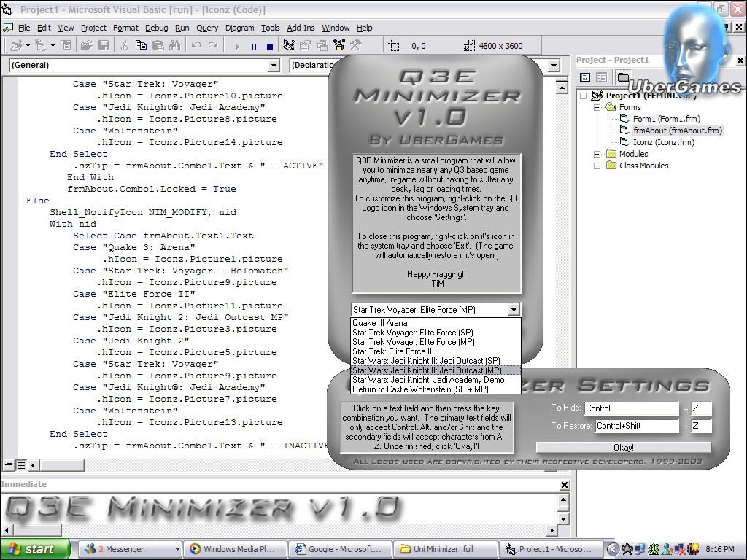
Task: Open the Debug menu
Action: pyautogui.click(x=156, y=28)
